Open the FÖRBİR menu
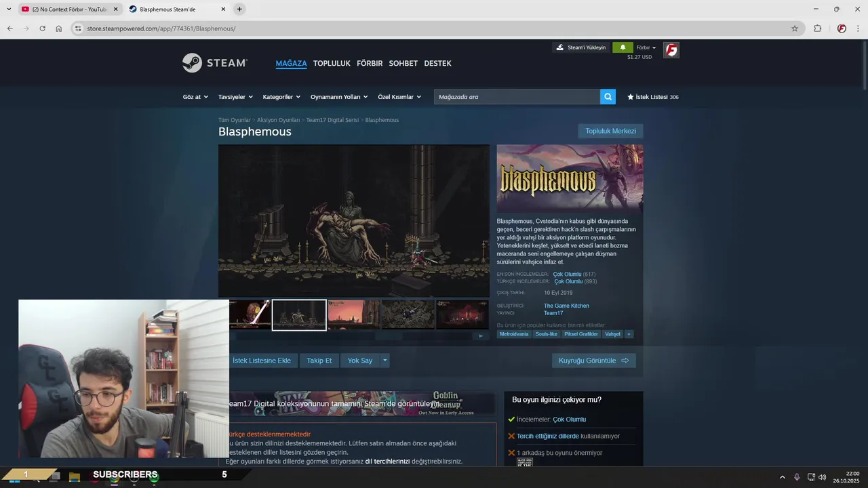 370,63
